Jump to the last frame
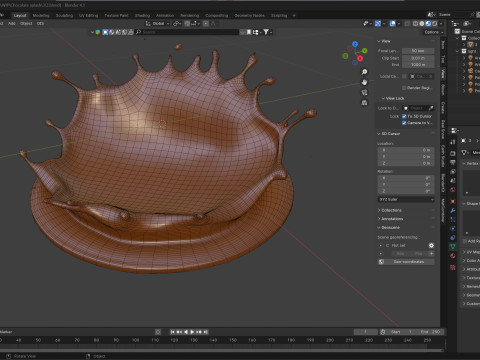The height and width of the screenshot is (360, 480). [206, 332]
